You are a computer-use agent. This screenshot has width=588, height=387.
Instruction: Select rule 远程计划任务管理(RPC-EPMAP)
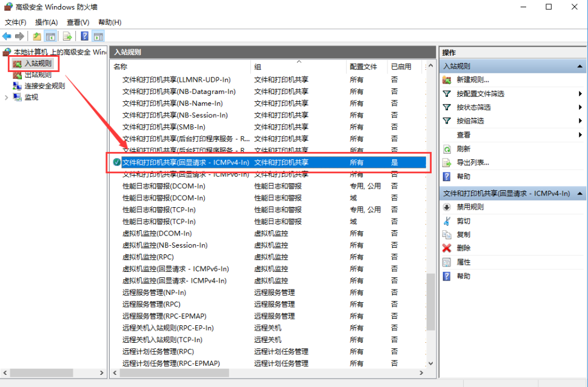pyautogui.click(x=171, y=363)
